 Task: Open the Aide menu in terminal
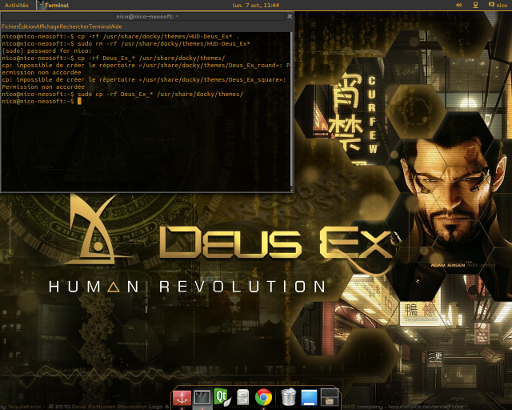coord(116,27)
